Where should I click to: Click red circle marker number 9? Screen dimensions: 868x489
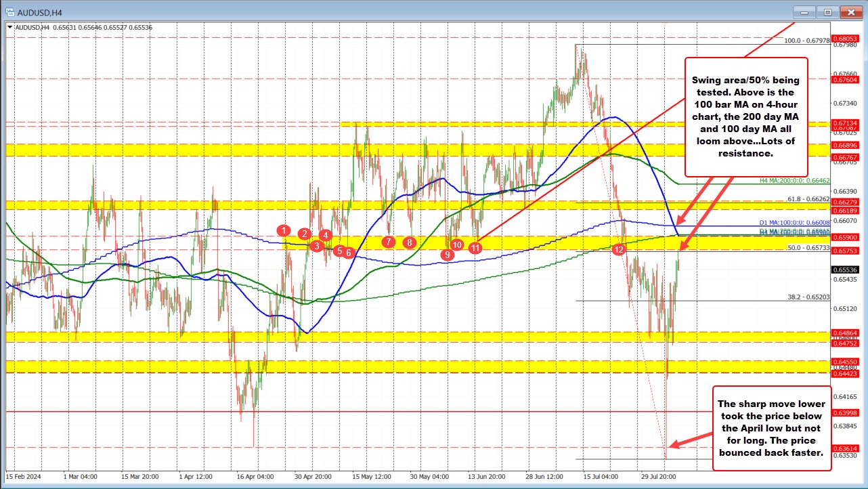pos(447,255)
